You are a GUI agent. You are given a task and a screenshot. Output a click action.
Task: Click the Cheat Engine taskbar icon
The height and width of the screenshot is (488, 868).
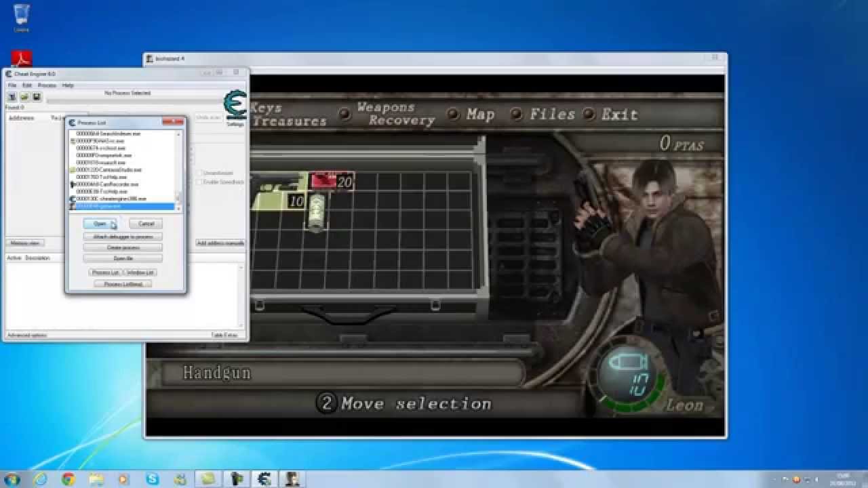point(263,479)
